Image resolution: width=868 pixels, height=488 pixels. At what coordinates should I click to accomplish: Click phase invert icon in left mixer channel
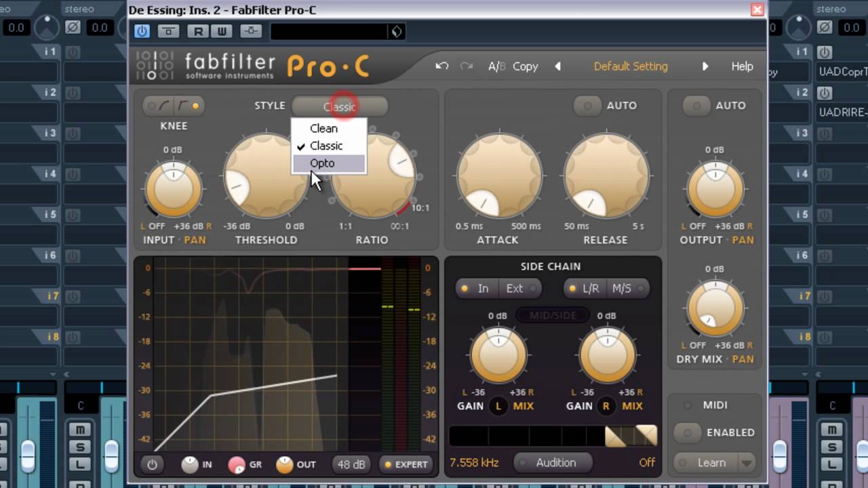72,28
